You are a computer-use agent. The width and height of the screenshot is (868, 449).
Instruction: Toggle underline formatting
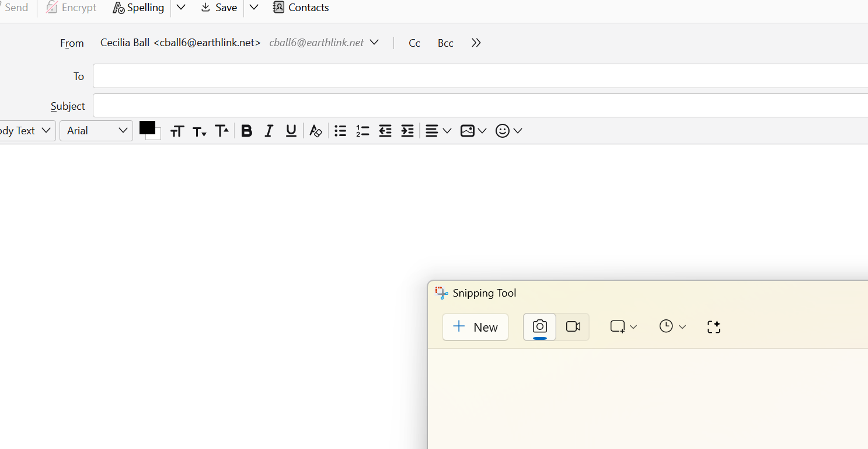(x=291, y=131)
